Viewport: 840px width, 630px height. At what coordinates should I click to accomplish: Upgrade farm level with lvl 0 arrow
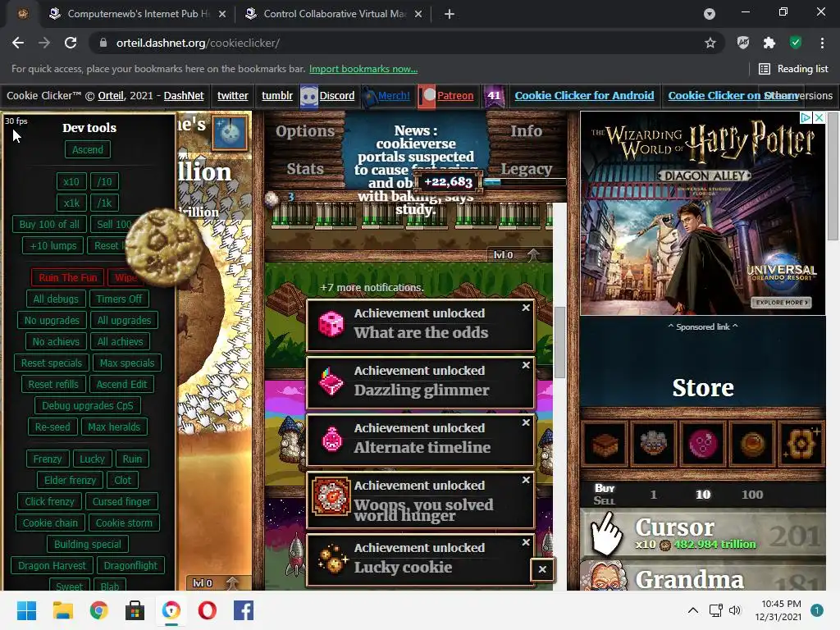pos(532,255)
